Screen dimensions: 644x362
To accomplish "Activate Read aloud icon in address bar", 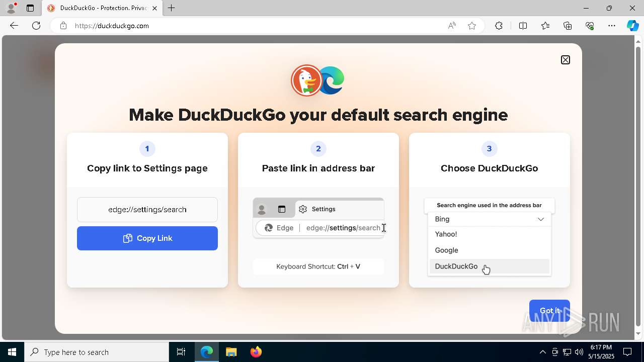I will click(452, 26).
